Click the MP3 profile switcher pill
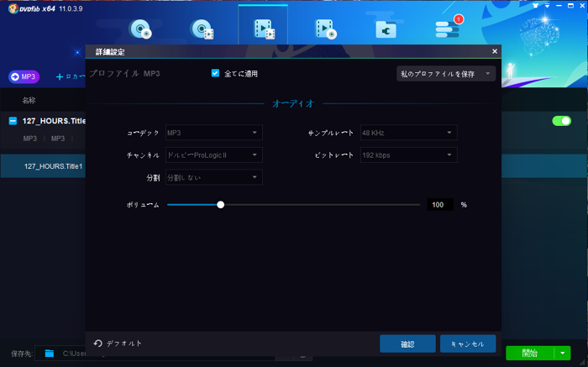 pos(24,77)
